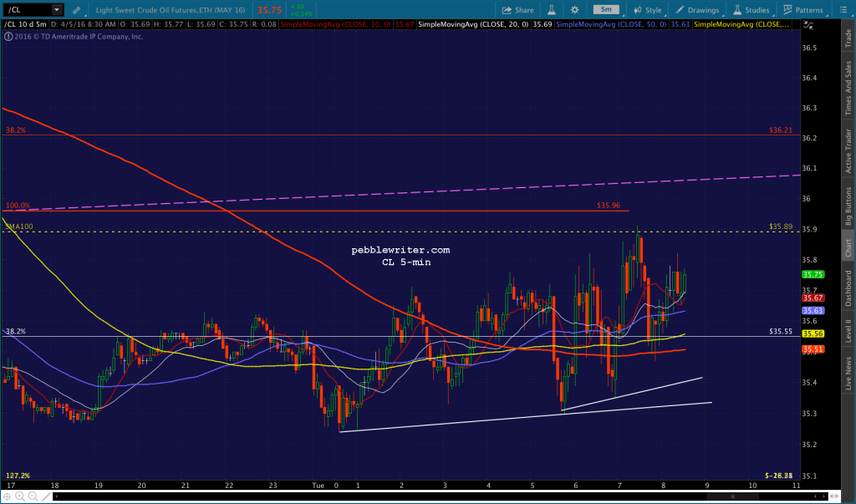Click the blue 35.63 price bubble
The width and height of the screenshot is (856, 504).
813,311
